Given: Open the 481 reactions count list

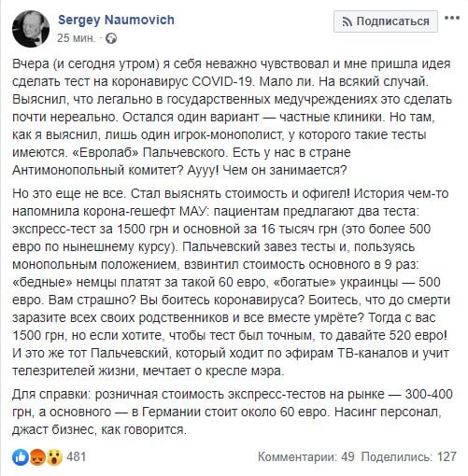Looking at the screenshot, I should [77, 456].
